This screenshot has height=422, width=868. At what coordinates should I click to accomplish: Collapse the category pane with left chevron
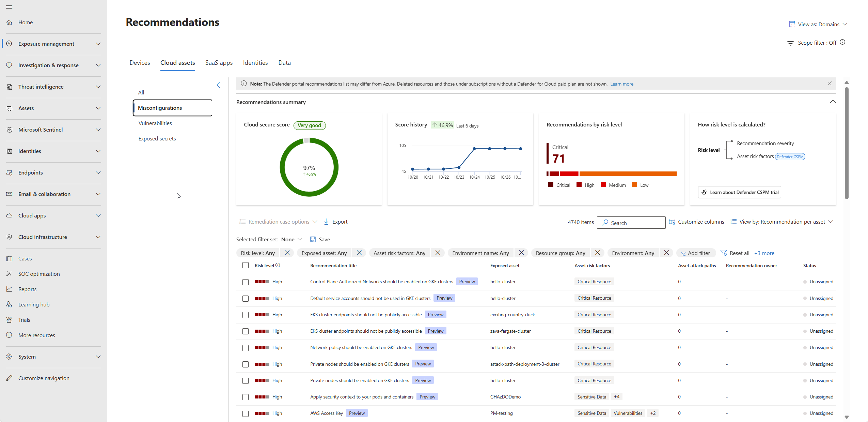tap(218, 85)
